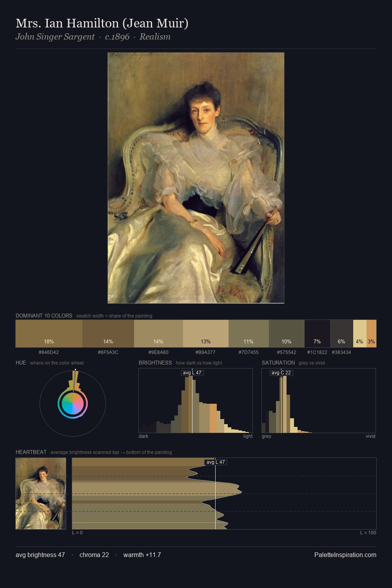The image size is (392, 588).
Task: Click the hex code #846D42
Action: [x=49, y=352]
